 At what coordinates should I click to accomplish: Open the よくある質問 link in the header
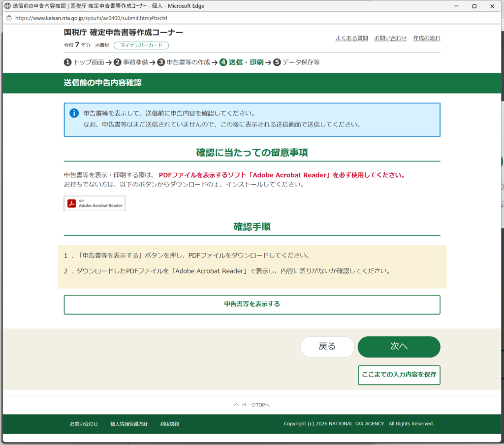[x=351, y=38]
